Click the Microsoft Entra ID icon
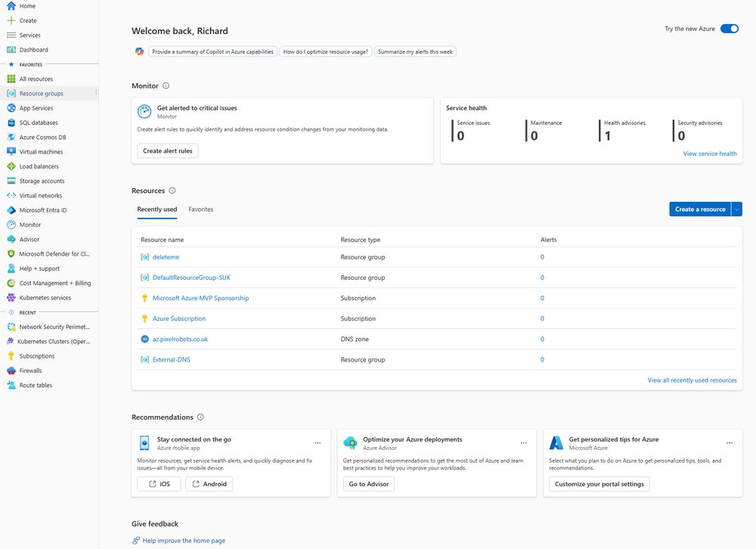The height and width of the screenshot is (549, 756). (11, 210)
